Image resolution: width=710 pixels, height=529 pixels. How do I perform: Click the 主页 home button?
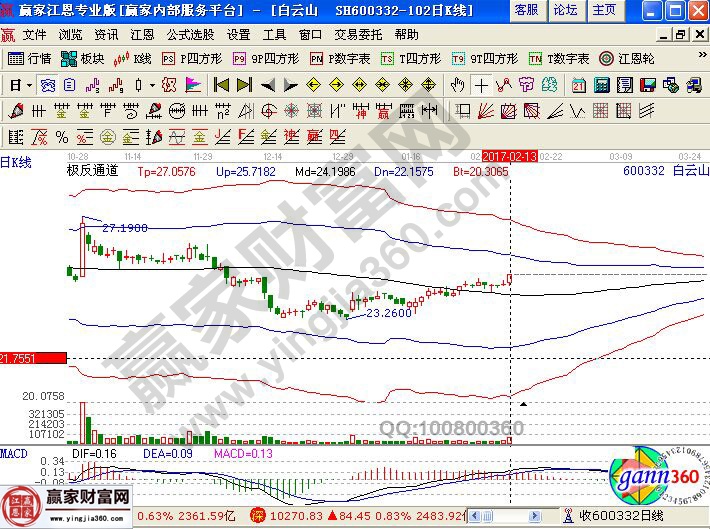604,10
